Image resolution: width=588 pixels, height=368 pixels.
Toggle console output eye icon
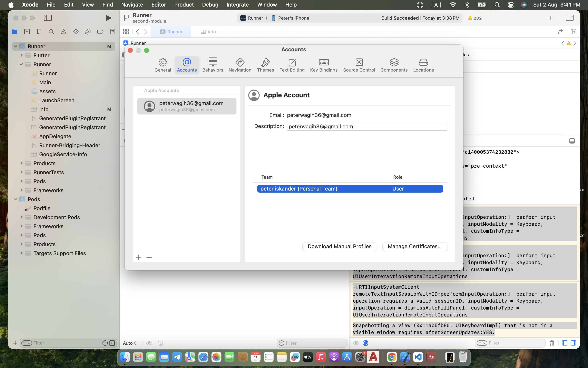(356, 343)
